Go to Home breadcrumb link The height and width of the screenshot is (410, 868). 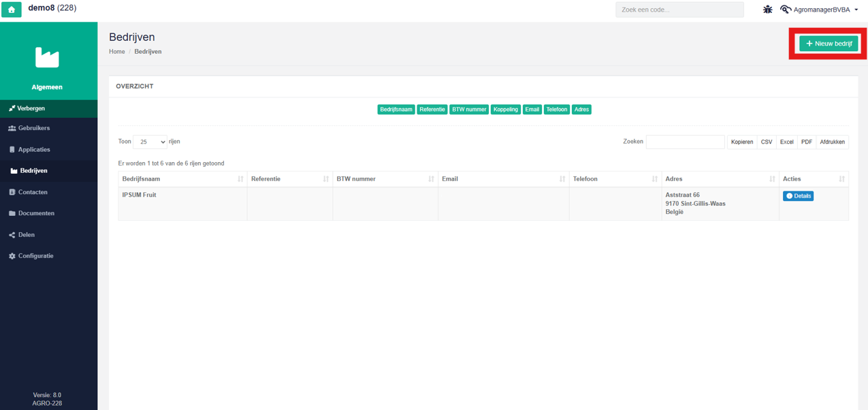tap(117, 52)
